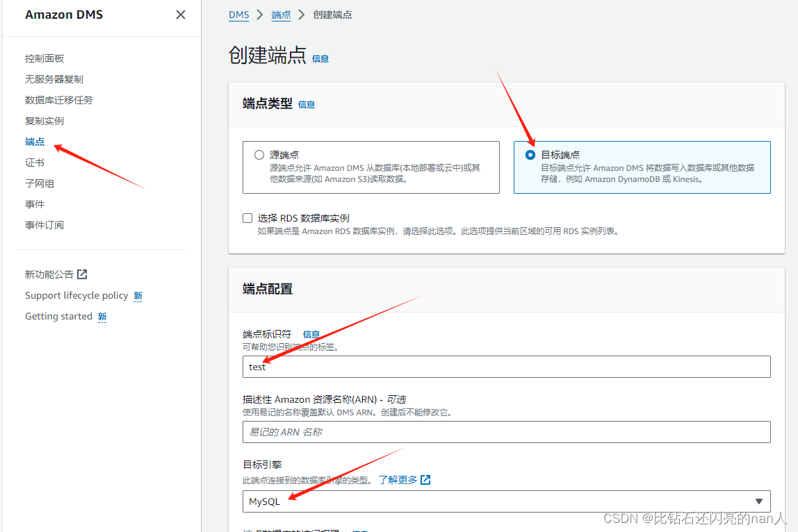Go to 数据库迁移任务 in sidebar
798x532 pixels.
pos(59,100)
